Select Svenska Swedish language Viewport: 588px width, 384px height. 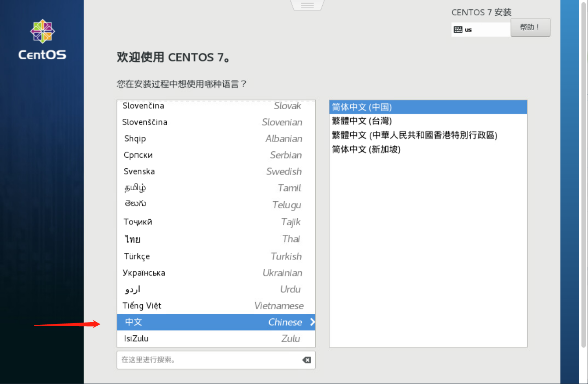216,171
